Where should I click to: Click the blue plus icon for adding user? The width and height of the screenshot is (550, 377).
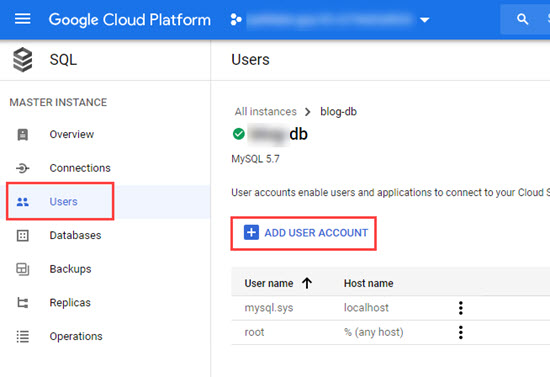[251, 233]
